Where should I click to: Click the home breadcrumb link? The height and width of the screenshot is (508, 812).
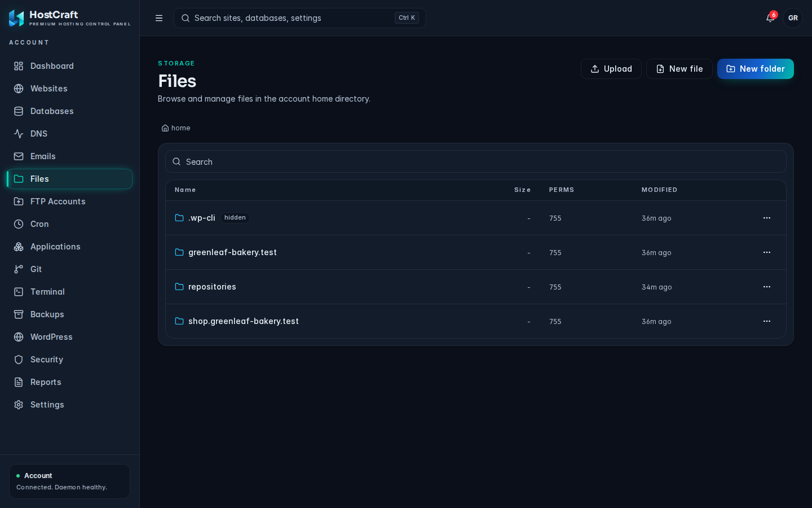tap(176, 128)
